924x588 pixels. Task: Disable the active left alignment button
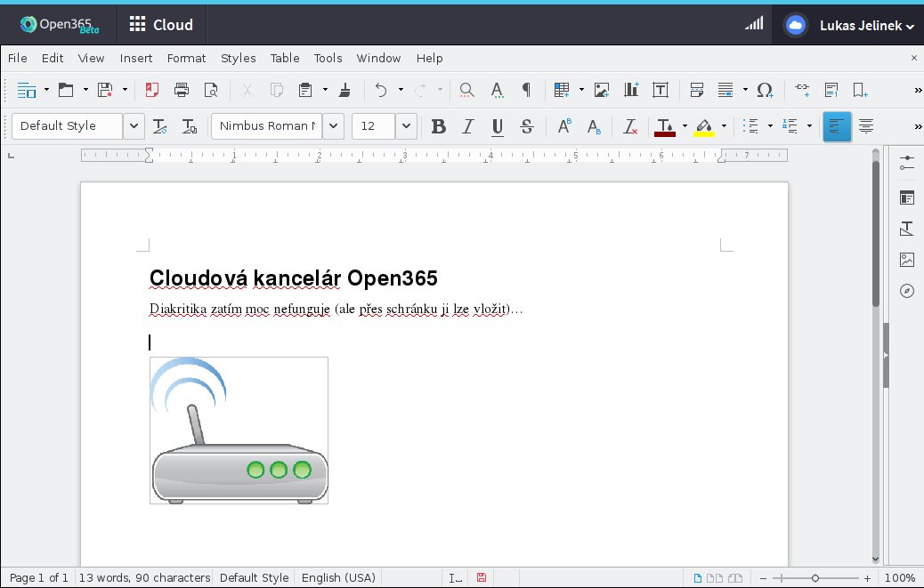[837, 126]
